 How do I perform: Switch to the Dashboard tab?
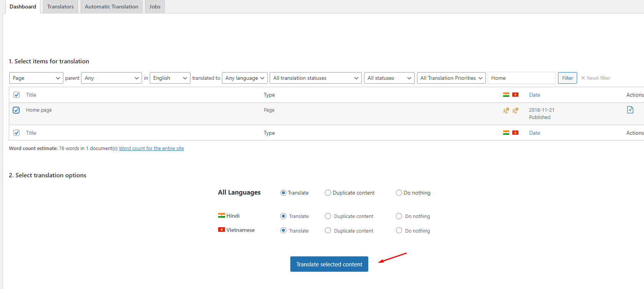tap(23, 7)
